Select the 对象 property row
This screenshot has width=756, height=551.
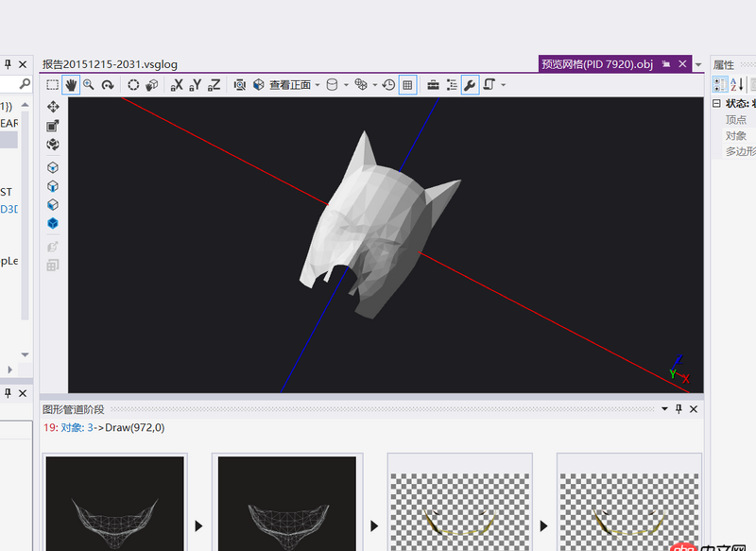click(x=736, y=136)
